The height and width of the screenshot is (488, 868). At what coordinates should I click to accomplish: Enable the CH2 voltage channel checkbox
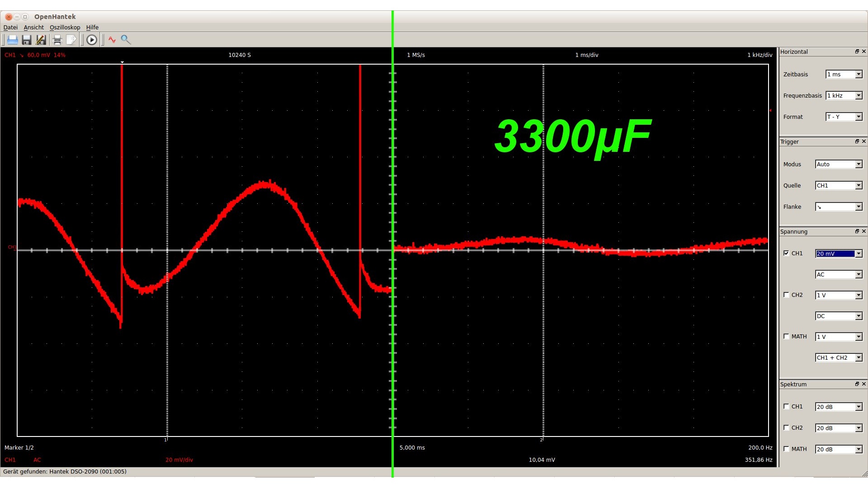point(786,295)
